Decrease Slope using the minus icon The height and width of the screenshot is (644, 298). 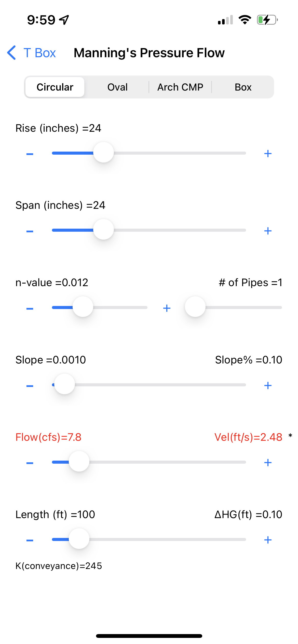[x=30, y=386]
